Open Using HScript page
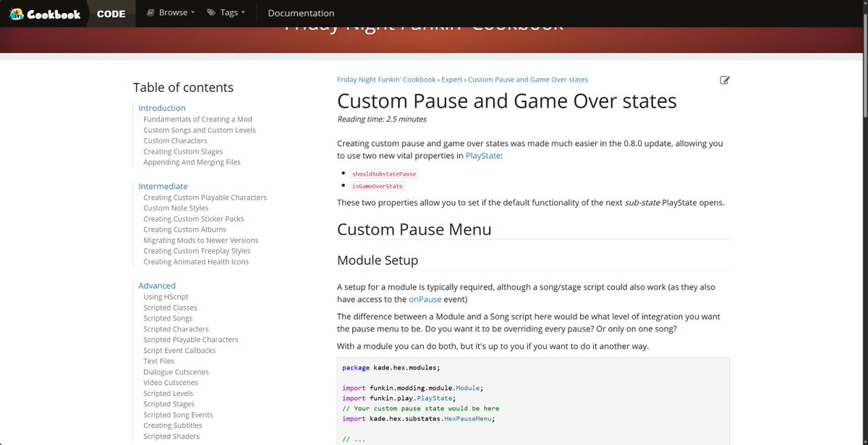 pos(166,297)
